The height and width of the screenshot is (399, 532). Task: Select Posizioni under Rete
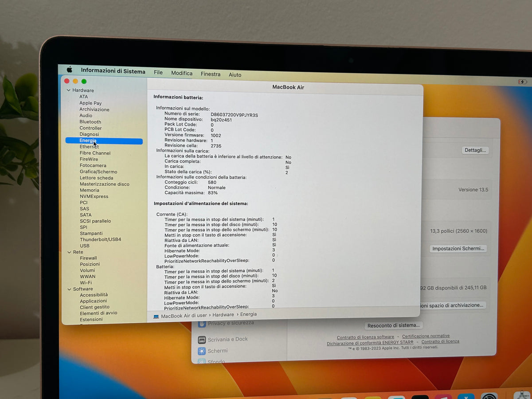[x=90, y=264]
